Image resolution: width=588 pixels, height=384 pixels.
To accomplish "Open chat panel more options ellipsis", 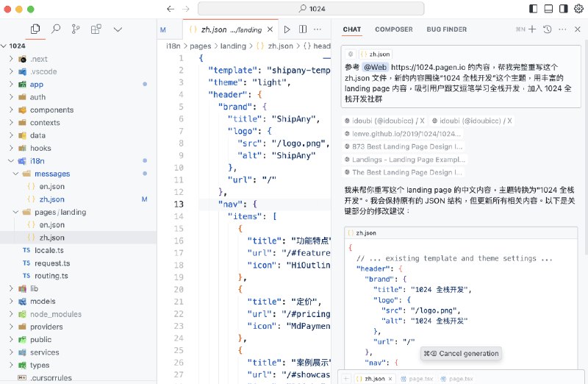I will (x=562, y=29).
